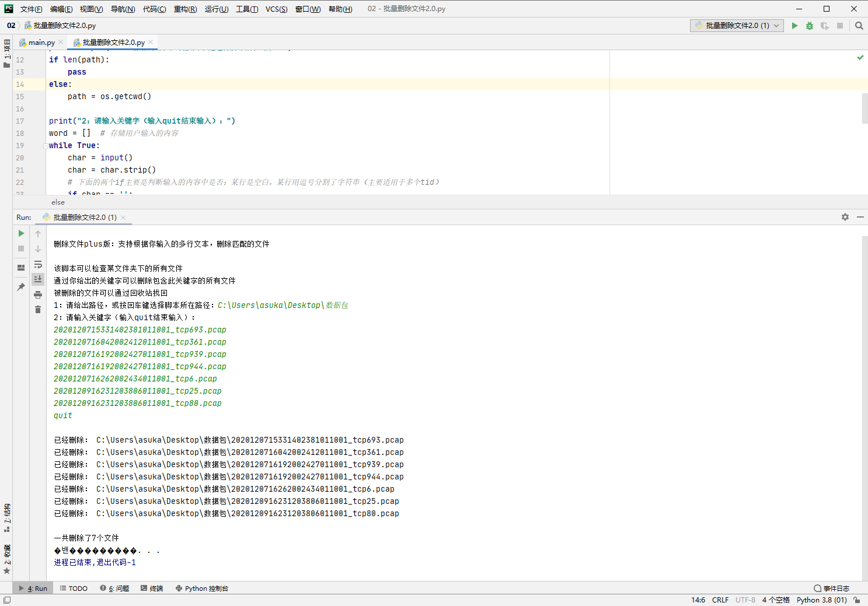Screen dimensions: 868x606
Task: Open 窗口(W) menu
Action: click(x=308, y=9)
